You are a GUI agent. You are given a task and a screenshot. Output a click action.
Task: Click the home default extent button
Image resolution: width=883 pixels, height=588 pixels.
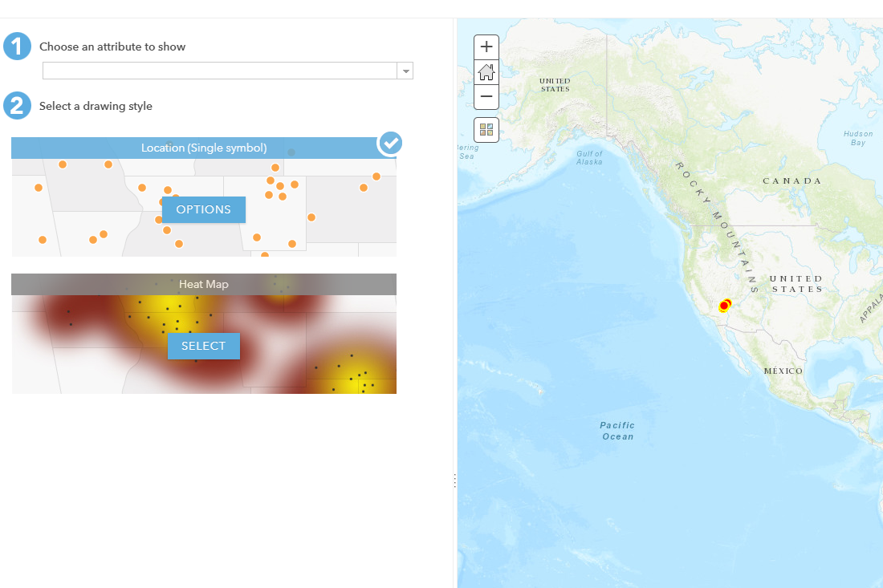(x=486, y=72)
